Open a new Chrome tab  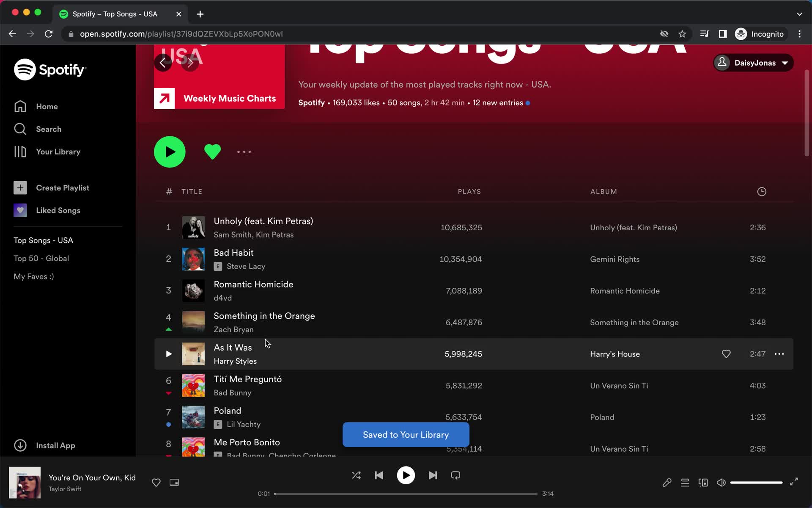(x=200, y=14)
